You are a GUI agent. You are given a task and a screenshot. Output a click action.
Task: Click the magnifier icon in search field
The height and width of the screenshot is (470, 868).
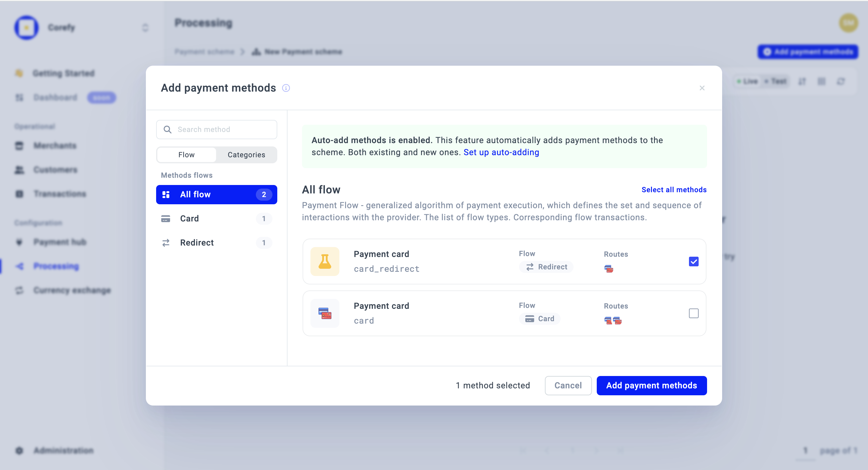(168, 129)
